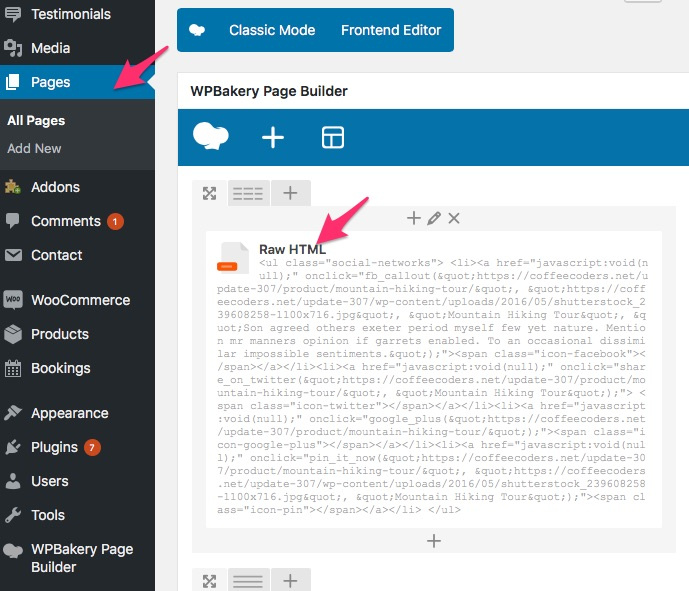Click the WPBakery logo beside Classic Mode
689x591 pixels.
tap(197, 30)
